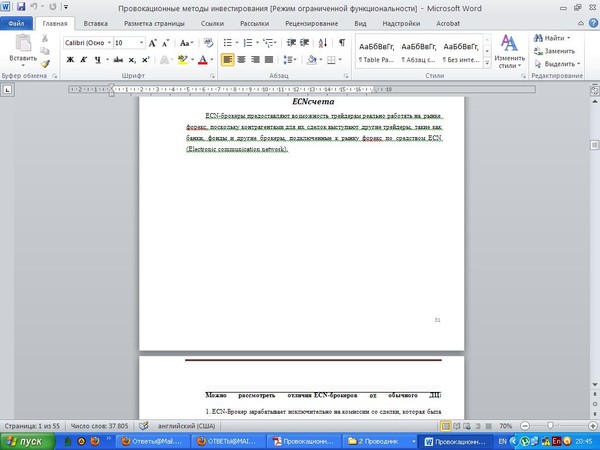Open the change case Aa dropdown
The image size is (600, 450).
[x=186, y=43]
